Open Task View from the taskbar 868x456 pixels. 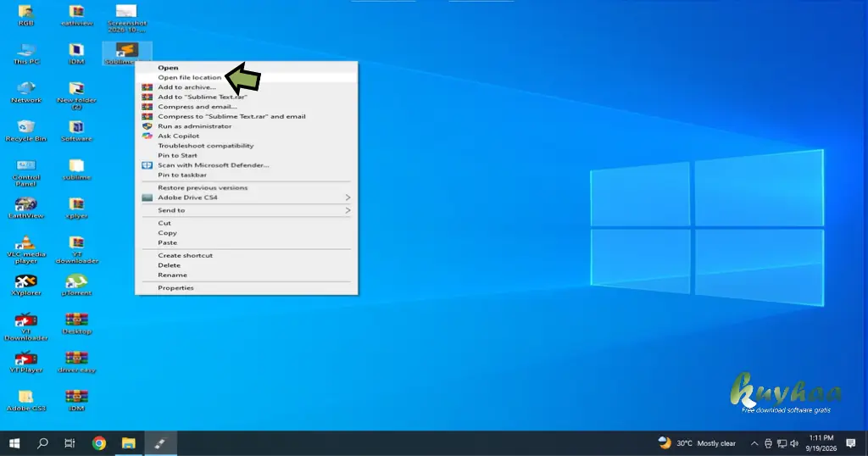(70, 443)
